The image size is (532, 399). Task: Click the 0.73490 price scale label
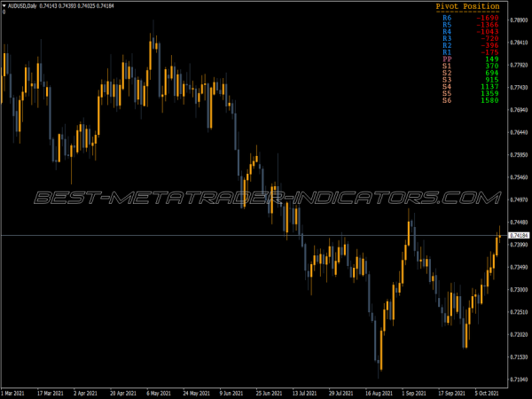tap(519, 267)
